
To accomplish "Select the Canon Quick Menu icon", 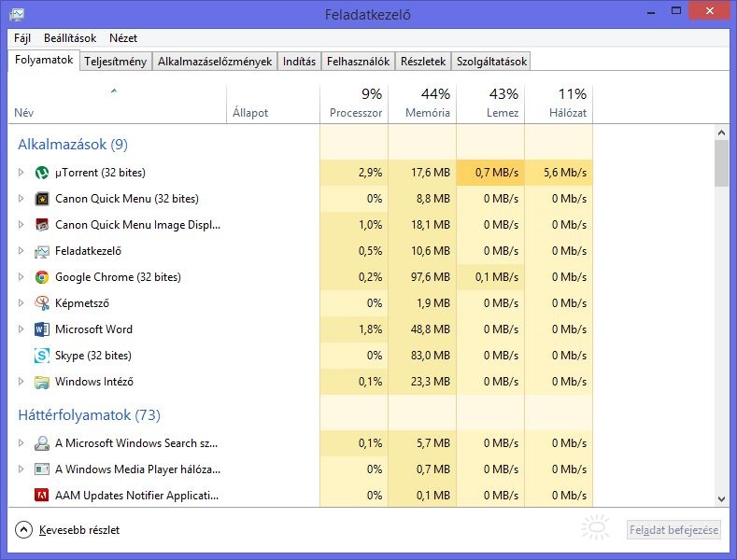I will point(42,199).
